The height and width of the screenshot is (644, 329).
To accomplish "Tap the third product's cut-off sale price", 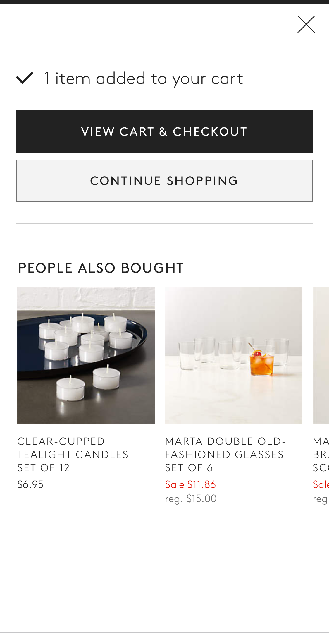I will (321, 484).
